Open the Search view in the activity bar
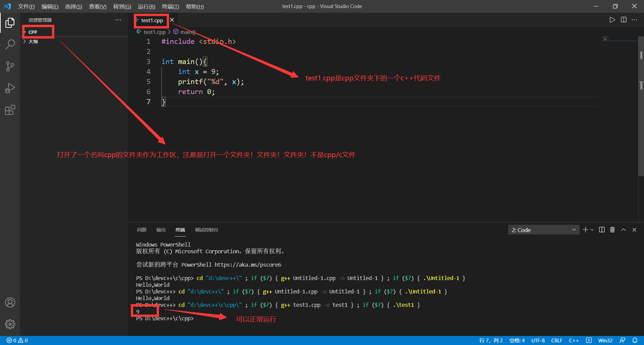 [x=10, y=44]
